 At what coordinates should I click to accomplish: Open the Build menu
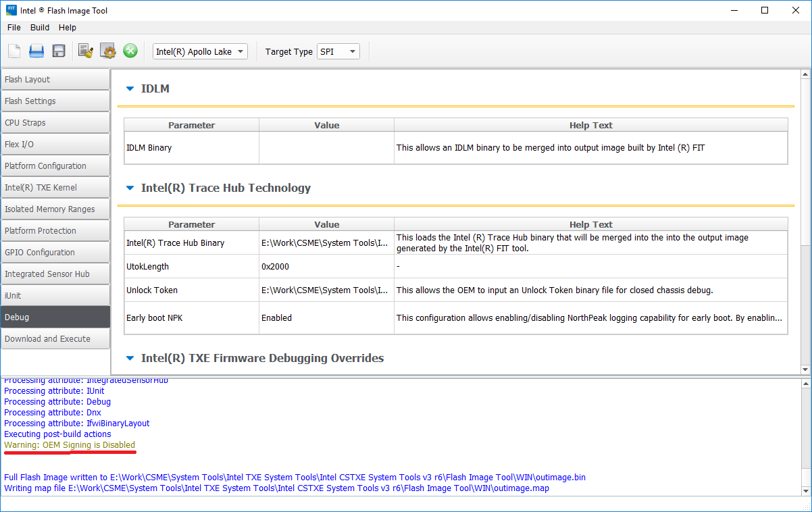40,28
